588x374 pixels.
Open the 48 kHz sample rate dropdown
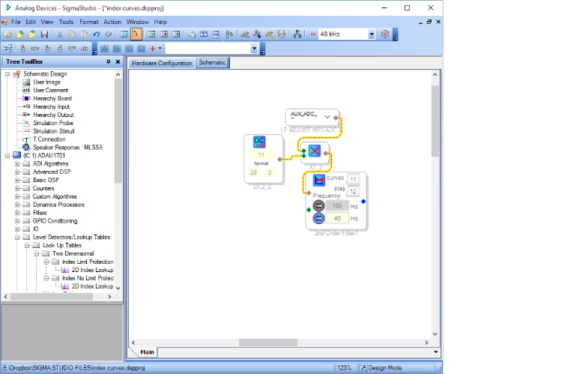click(372, 34)
